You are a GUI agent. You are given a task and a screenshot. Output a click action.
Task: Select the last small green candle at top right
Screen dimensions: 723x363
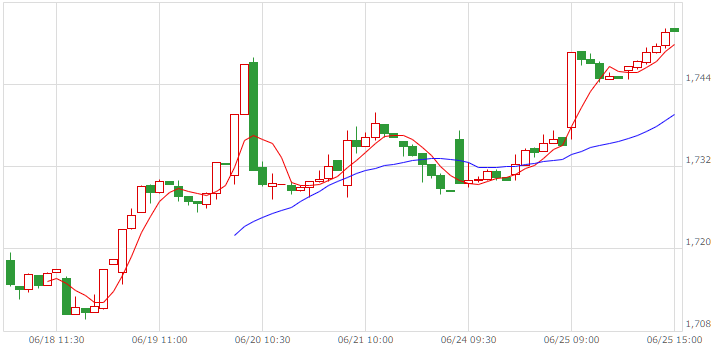[x=674, y=30]
